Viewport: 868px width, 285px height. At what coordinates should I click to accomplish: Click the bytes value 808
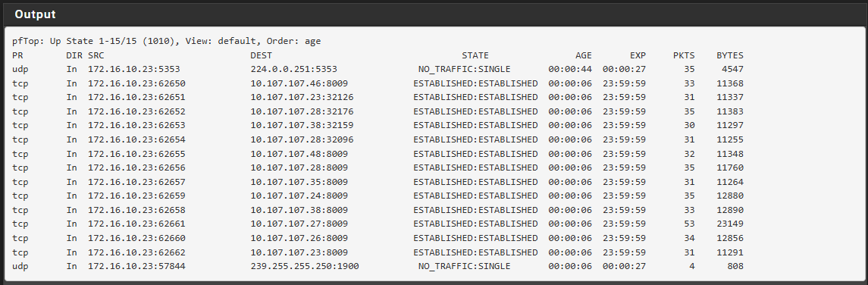pyautogui.click(x=735, y=267)
